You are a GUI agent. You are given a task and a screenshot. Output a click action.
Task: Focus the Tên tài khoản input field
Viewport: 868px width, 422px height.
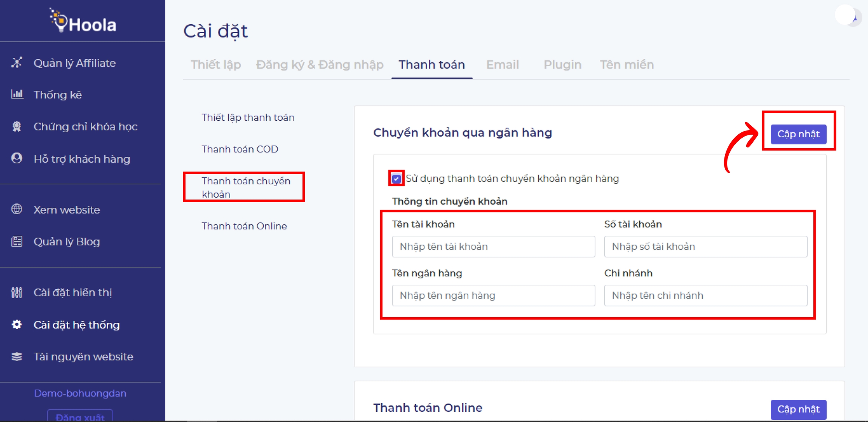click(493, 247)
